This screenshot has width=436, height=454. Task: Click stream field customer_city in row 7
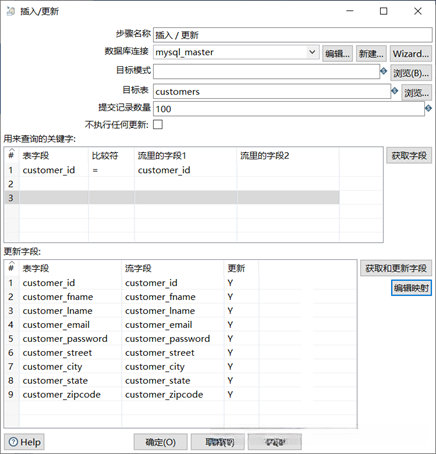(x=155, y=367)
